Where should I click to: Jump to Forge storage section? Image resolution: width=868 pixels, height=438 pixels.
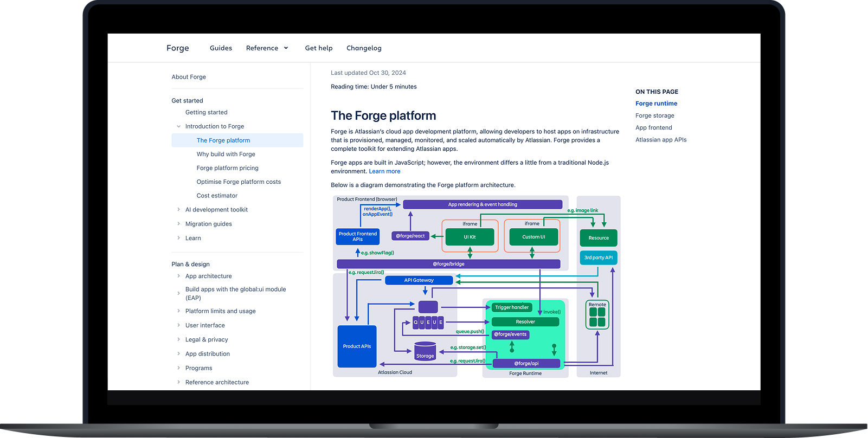click(654, 115)
